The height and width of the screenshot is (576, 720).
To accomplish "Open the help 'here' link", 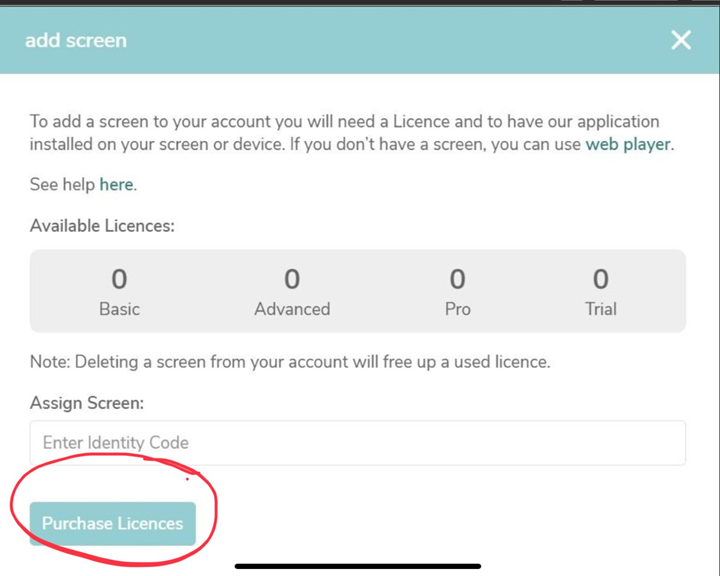I will point(116,185).
